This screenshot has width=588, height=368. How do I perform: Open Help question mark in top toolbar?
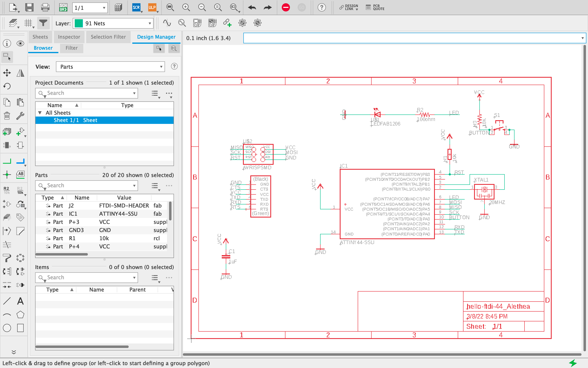click(322, 8)
